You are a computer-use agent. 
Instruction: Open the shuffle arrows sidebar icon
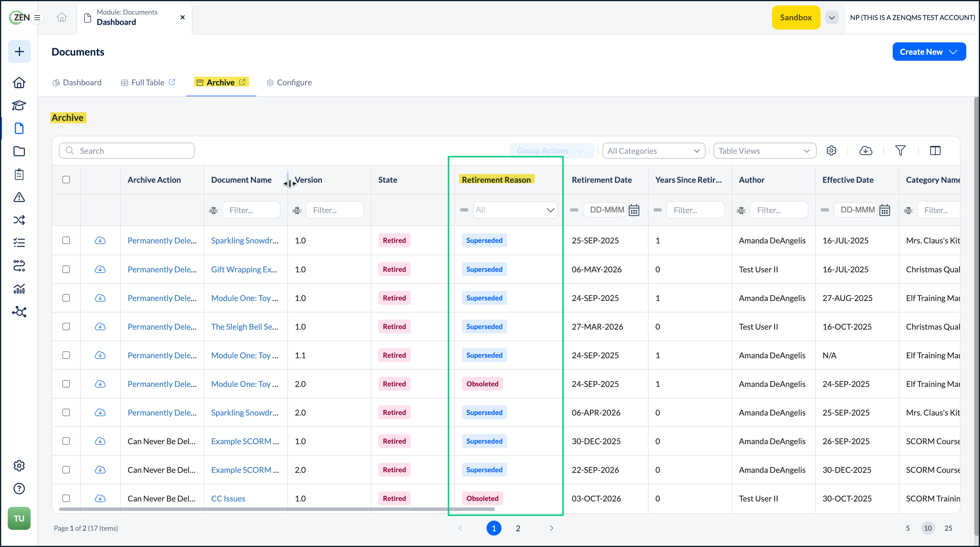[19, 220]
